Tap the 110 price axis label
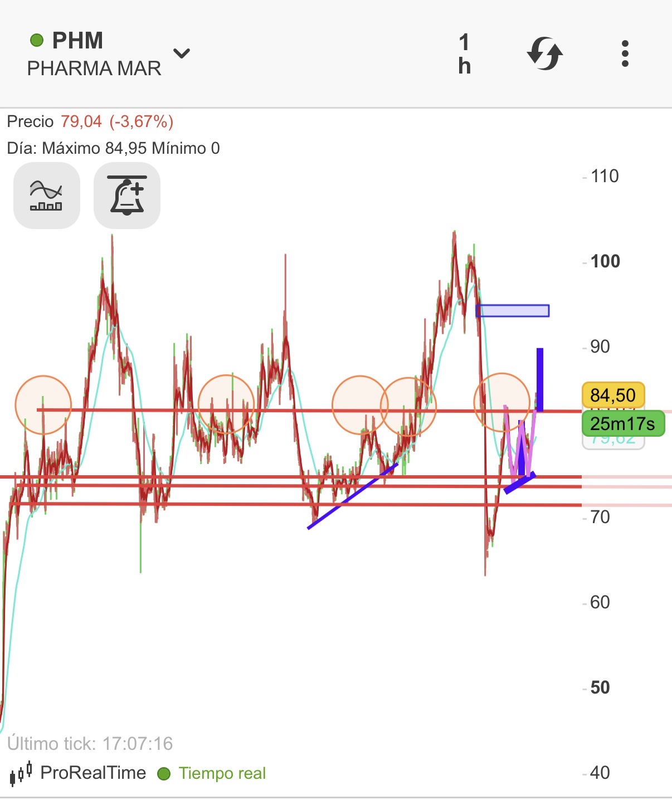The image size is (672, 800). [605, 176]
